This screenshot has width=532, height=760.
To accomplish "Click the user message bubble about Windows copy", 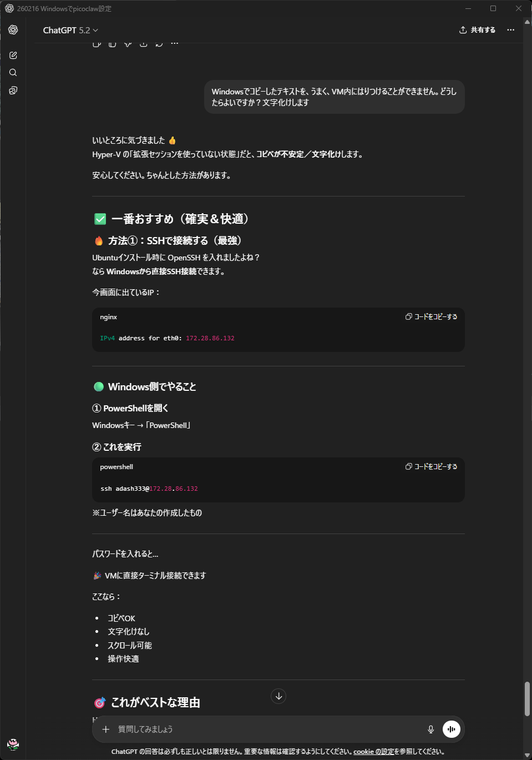I will [334, 97].
